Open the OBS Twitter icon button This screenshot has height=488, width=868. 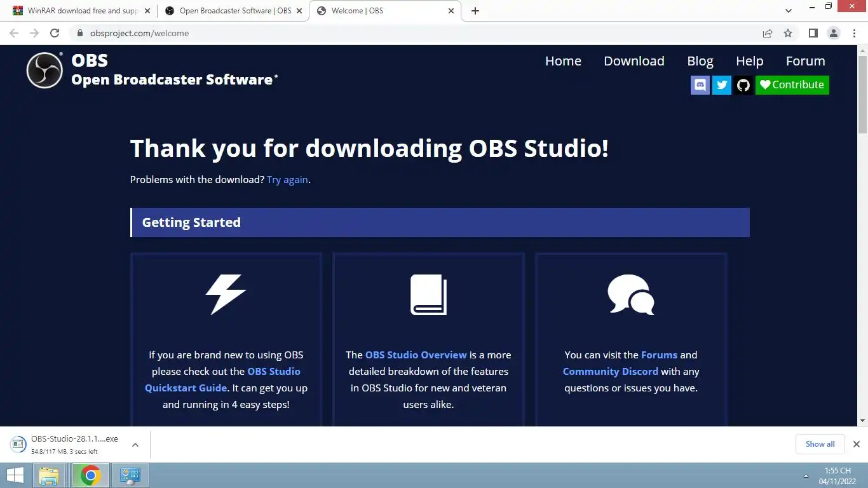point(722,85)
